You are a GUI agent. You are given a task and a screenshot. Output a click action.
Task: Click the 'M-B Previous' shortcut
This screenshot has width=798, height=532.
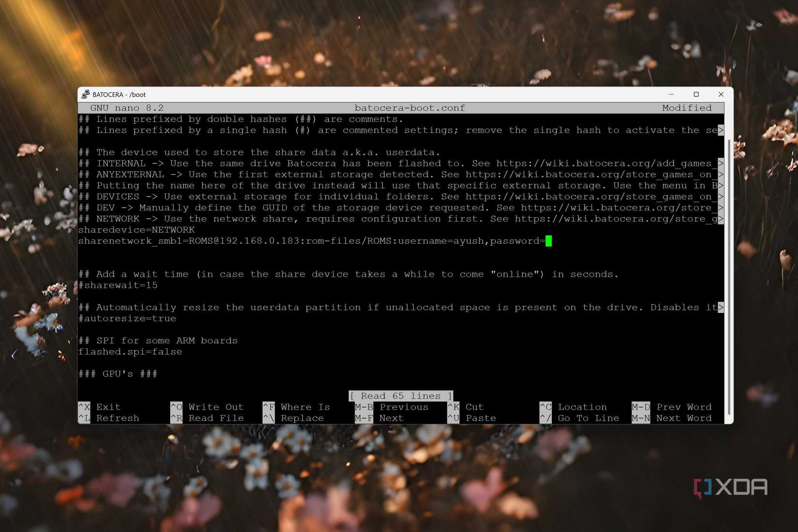pos(392,407)
